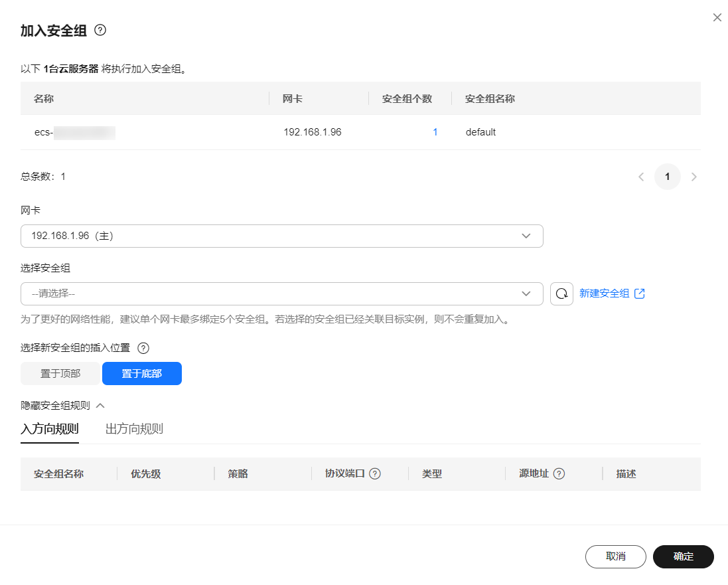Open security group count link showing 1
The height and width of the screenshot is (585, 728).
(435, 131)
